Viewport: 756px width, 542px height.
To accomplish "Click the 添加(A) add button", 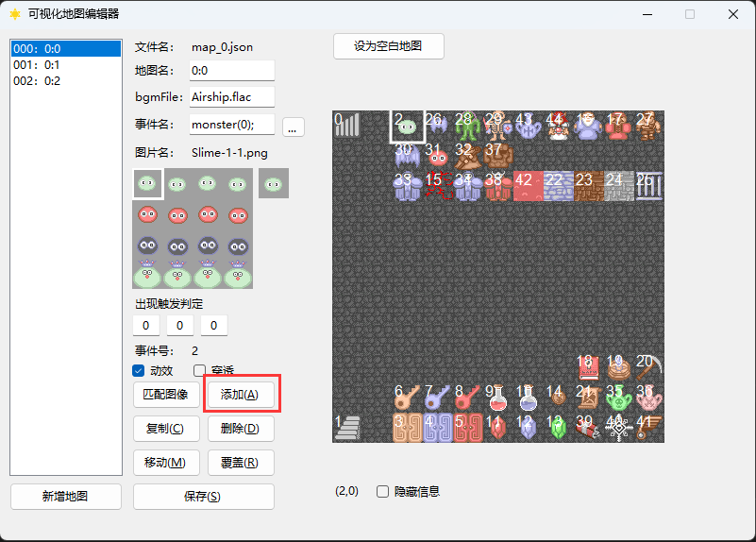I will pyautogui.click(x=241, y=394).
